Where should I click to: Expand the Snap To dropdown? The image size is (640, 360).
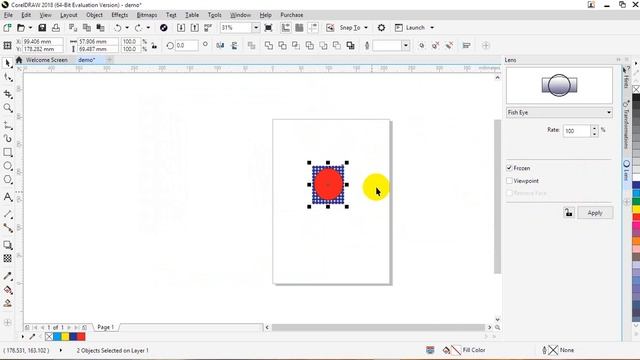[366, 28]
